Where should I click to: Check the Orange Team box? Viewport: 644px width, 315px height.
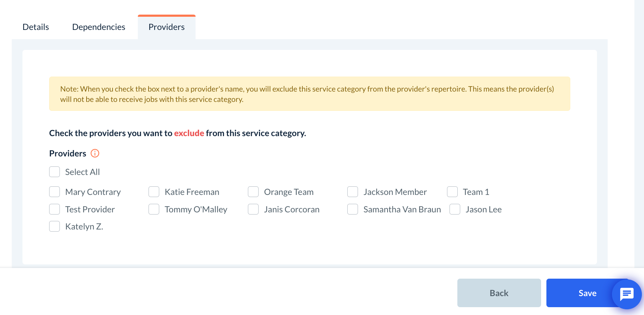tap(253, 192)
